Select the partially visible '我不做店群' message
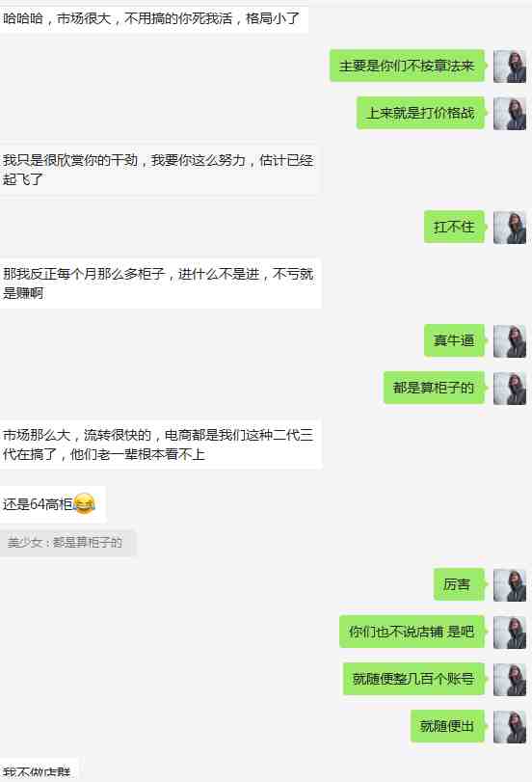The height and width of the screenshot is (782, 532). (x=39, y=771)
